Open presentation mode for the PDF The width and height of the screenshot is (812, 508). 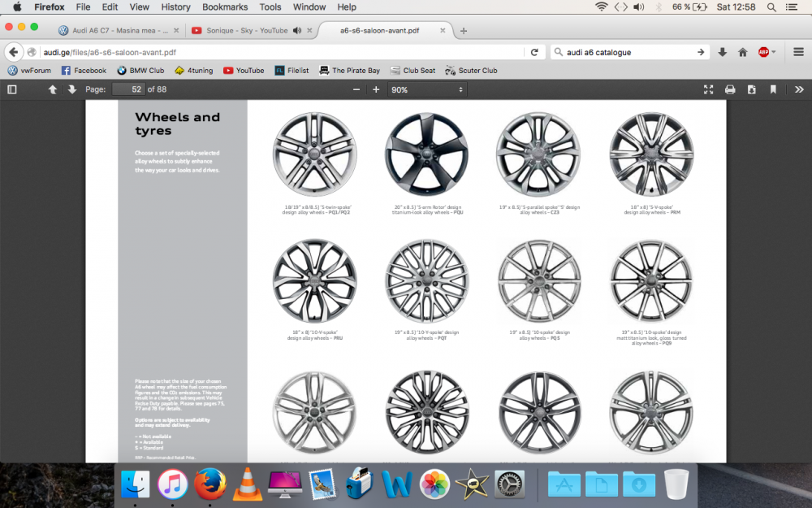tap(708, 89)
